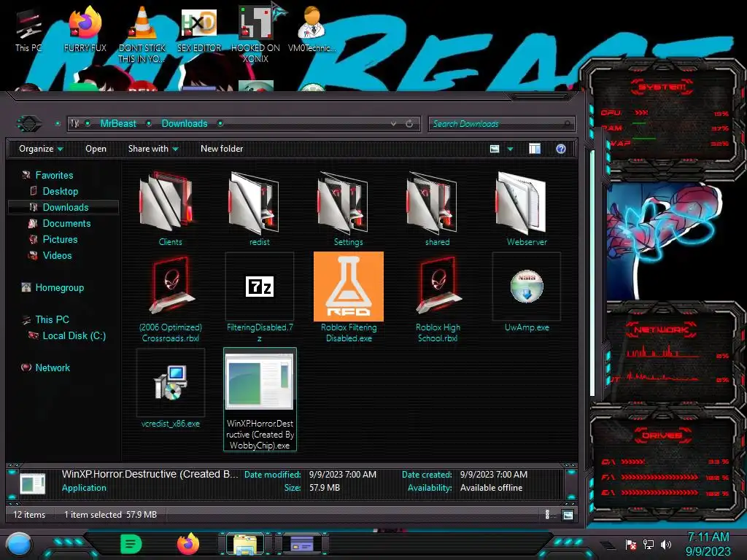This screenshot has height=560, width=747.
Task: Select Network in navigation pane
Action: click(53, 367)
